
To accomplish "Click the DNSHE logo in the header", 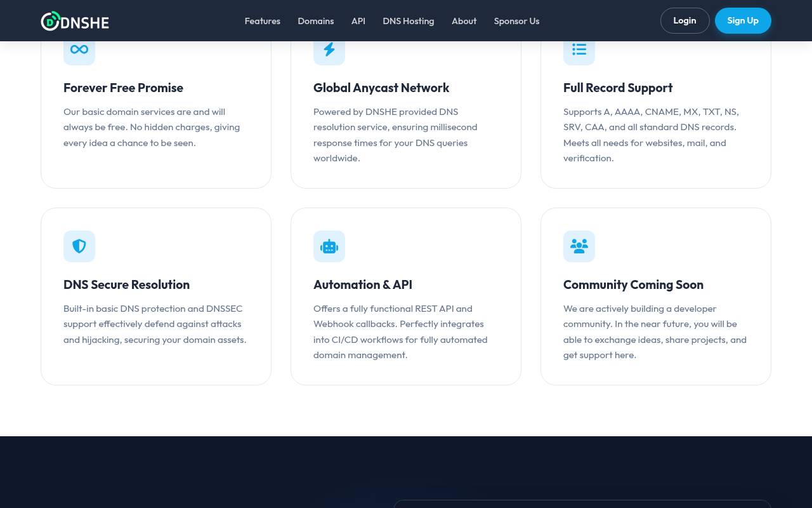I will 75,21.
